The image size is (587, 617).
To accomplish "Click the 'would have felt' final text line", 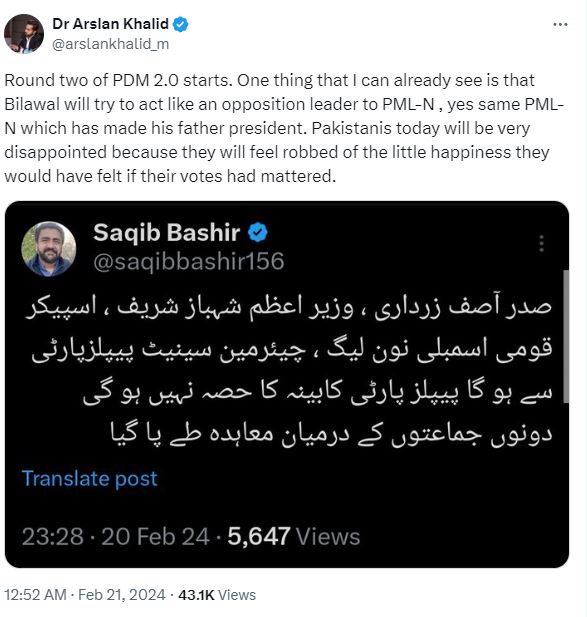I will (x=170, y=176).
